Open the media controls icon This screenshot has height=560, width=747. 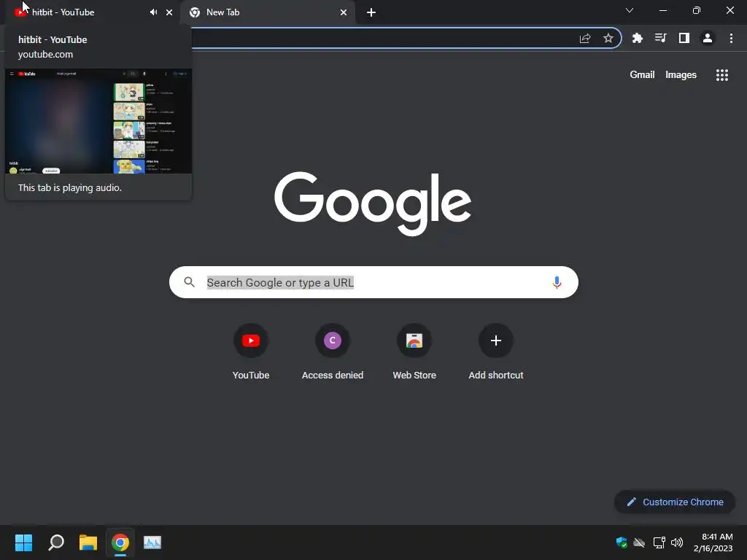[x=660, y=38]
